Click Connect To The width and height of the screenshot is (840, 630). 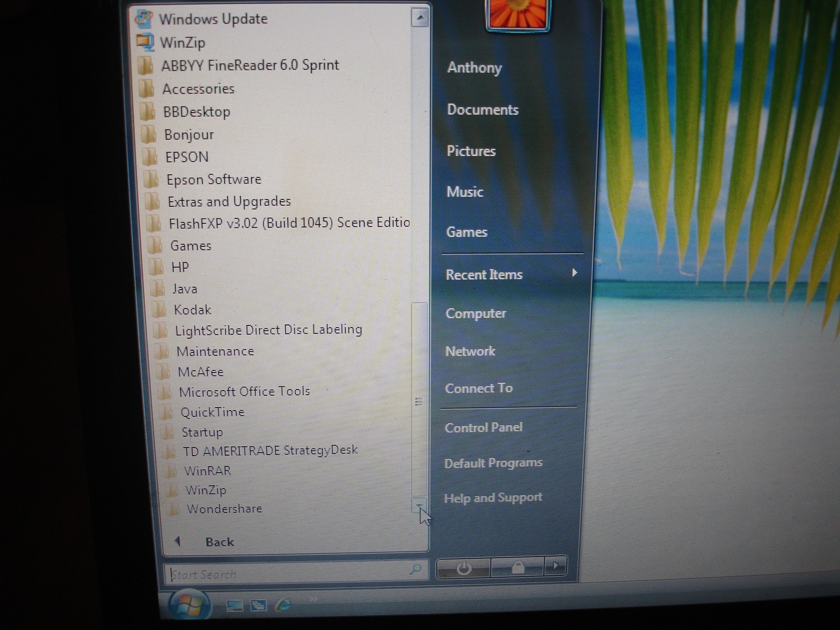[478, 388]
